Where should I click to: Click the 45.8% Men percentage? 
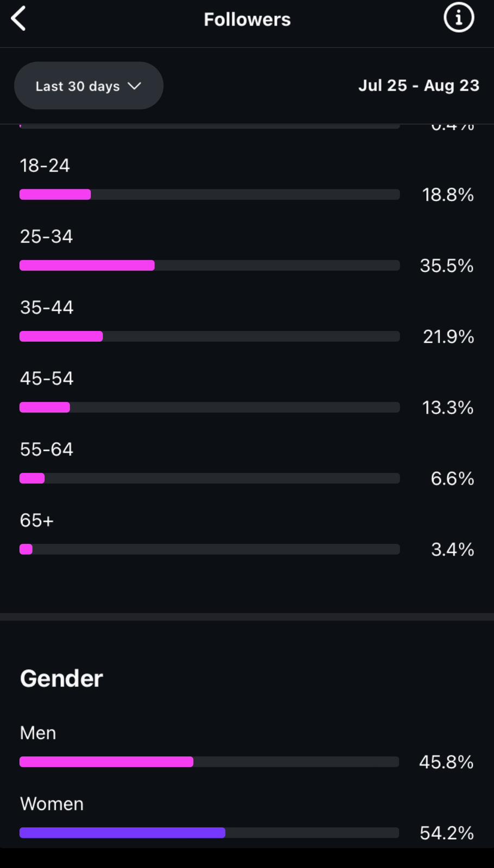[446, 762]
